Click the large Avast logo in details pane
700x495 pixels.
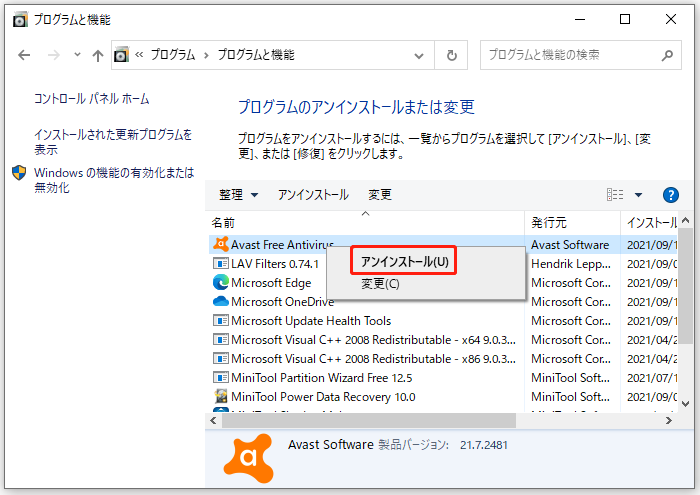pos(249,458)
